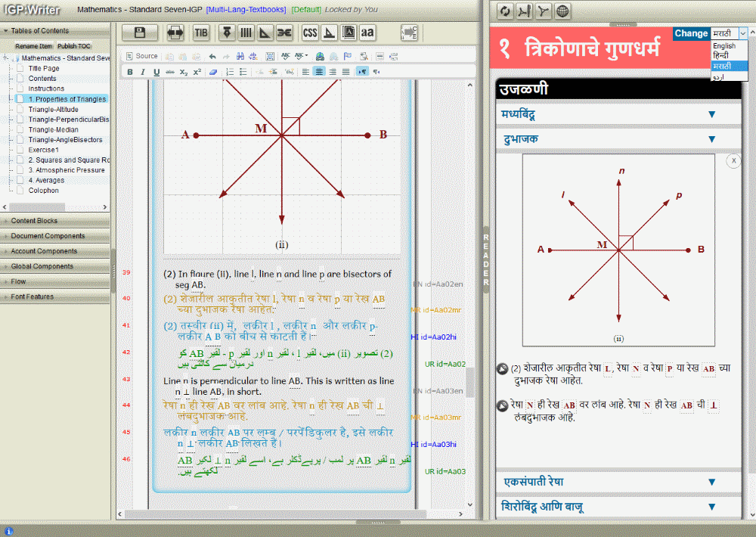Open Find with the binoculars icon
This screenshot has width=756, height=537.
coord(240,57)
